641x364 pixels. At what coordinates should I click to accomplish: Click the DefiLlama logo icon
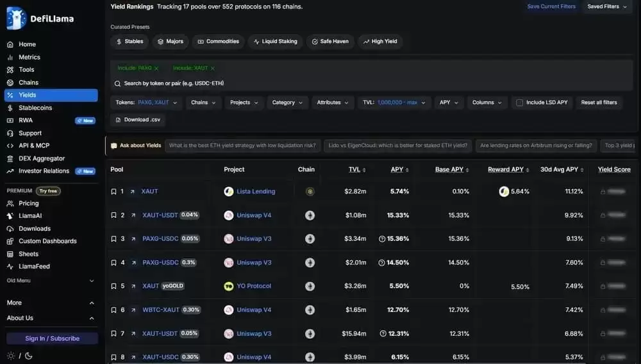17,19
